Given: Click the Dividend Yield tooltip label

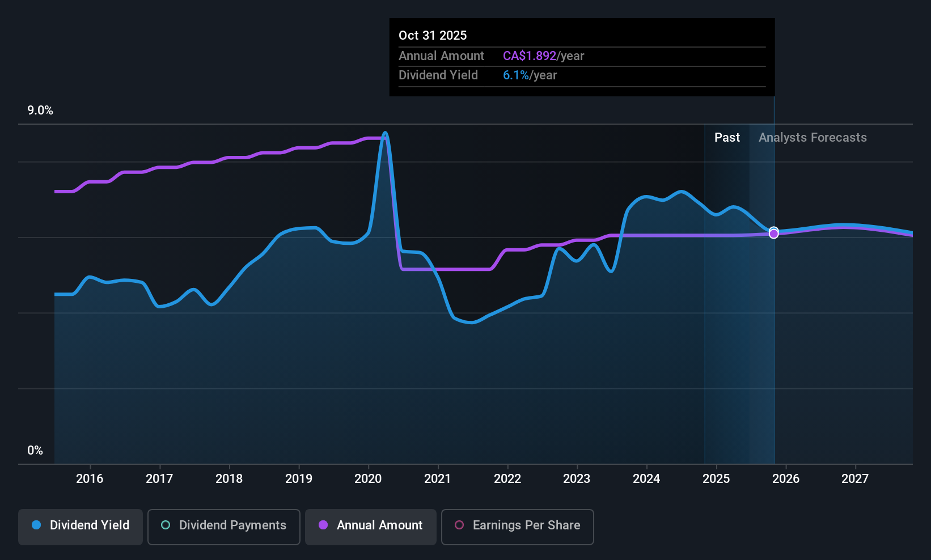Looking at the screenshot, I should (x=438, y=75).
